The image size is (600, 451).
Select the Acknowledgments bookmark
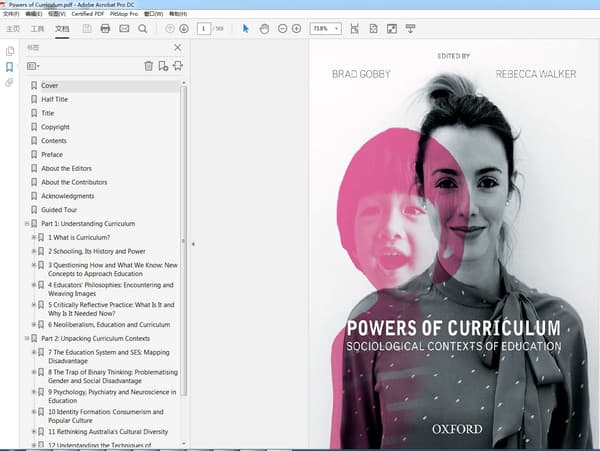tap(67, 195)
